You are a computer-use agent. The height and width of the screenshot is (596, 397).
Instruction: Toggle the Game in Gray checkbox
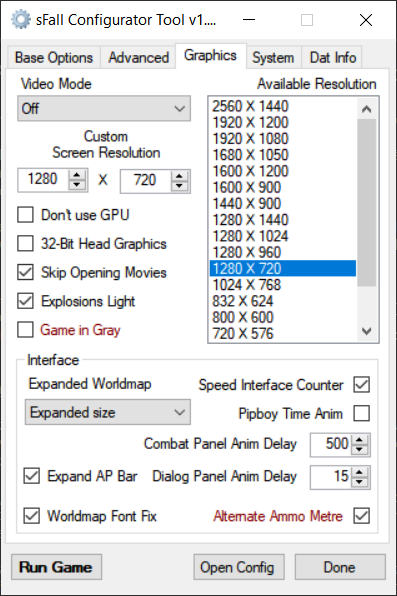[25, 330]
